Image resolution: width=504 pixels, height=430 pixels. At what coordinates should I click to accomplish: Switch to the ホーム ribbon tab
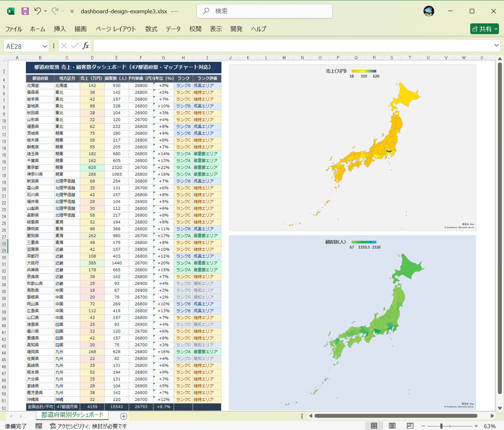38,29
